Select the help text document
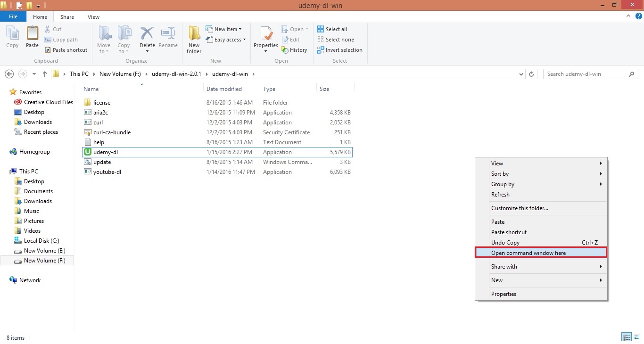This screenshot has height=344, width=644. (217, 142)
